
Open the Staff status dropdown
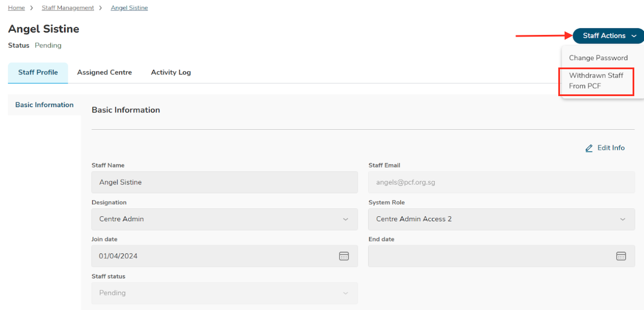[225, 293]
